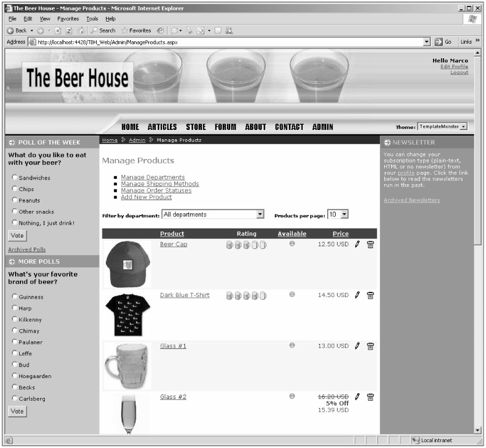Click the Add New Product link
The image size is (486, 448).
[x=146, y=197]
